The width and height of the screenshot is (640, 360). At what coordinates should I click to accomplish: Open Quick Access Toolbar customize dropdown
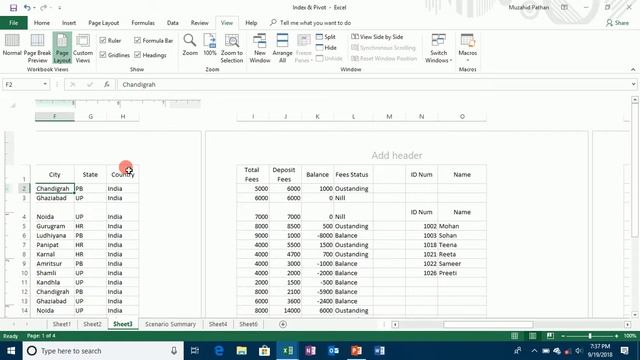pos(60,8)
